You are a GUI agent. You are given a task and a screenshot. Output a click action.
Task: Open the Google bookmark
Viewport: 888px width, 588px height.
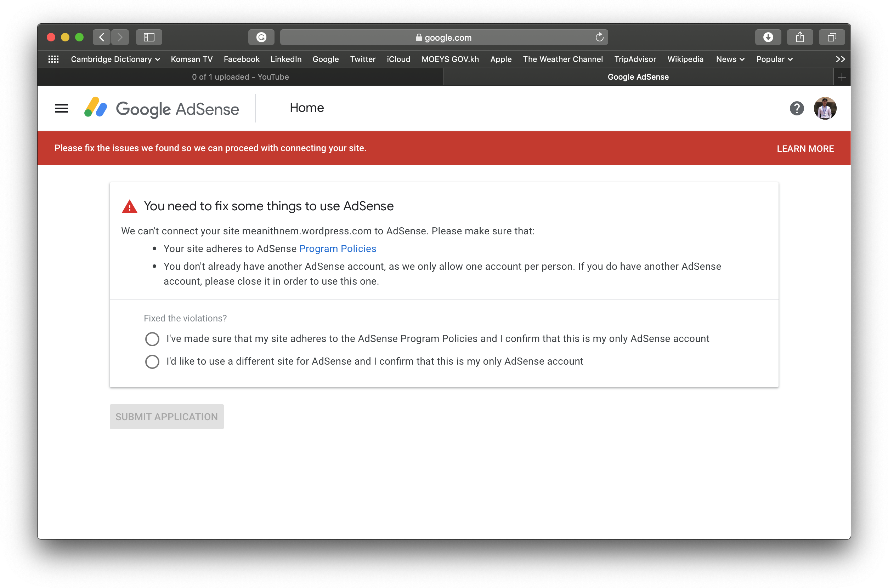pyautogui.click(x=325, y=59)
